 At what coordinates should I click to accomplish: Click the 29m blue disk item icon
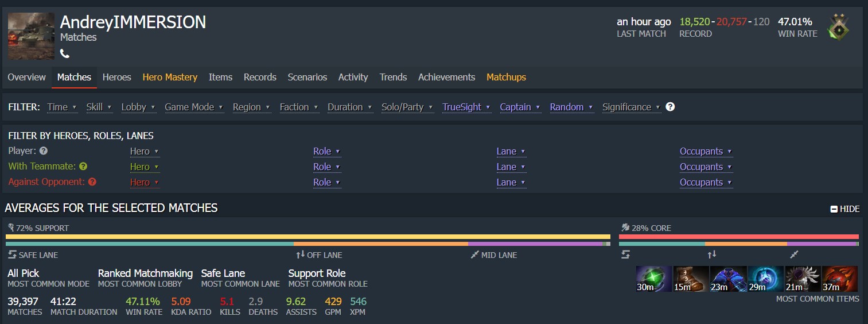click(x=765, y=279)
